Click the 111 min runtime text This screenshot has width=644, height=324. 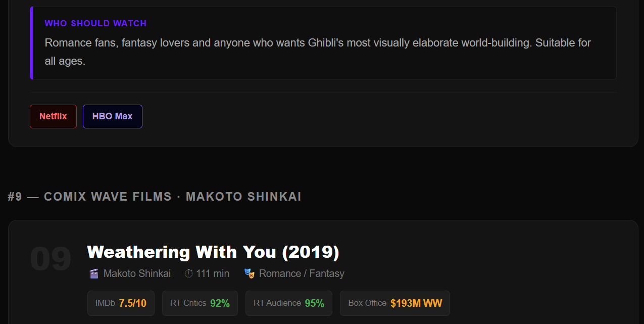213,273
